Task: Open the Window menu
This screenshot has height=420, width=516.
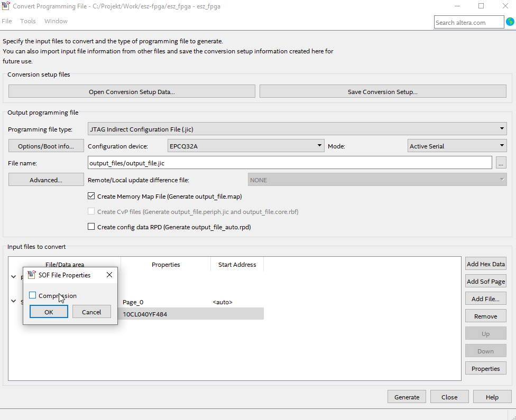Action: click(x=56, y=21)
